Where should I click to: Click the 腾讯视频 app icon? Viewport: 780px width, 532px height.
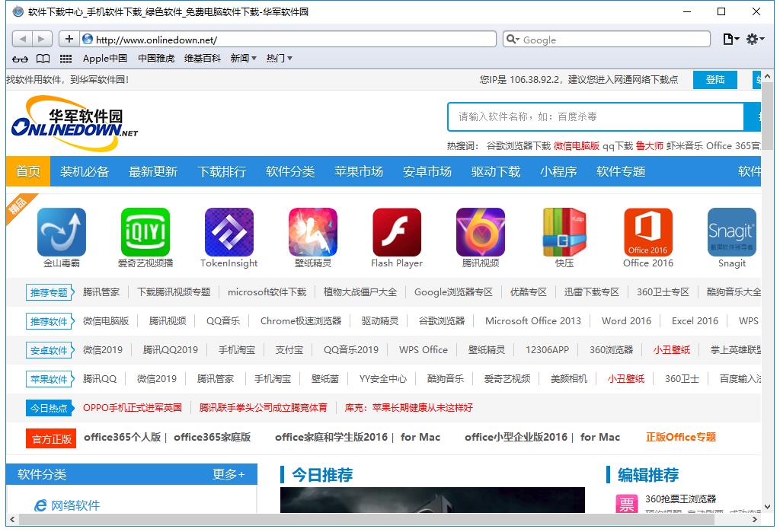[x=480, y=232]
